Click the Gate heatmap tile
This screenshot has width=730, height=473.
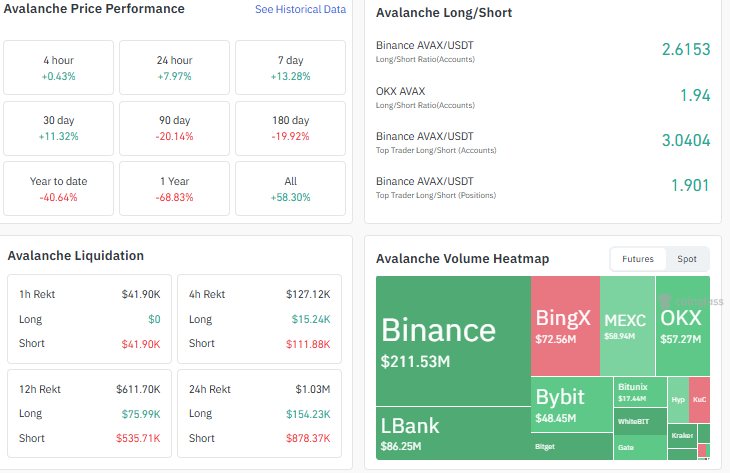(640, 447)
